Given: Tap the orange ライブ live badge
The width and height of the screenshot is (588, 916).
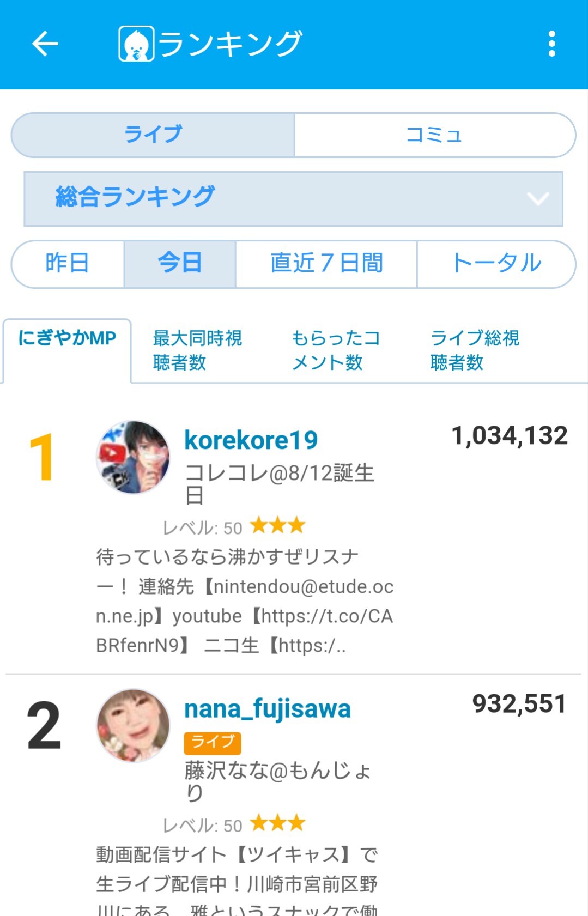Looking at the screenshot, I should (x=212, y=742).
